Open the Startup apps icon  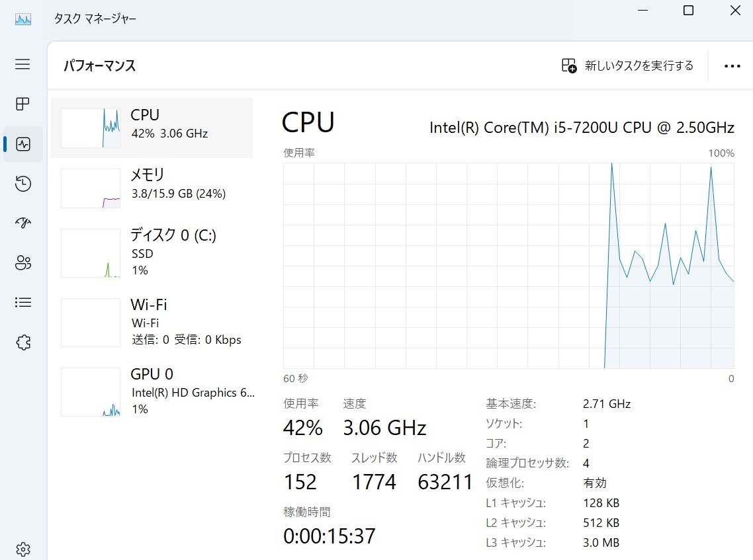tap(23, 223)
